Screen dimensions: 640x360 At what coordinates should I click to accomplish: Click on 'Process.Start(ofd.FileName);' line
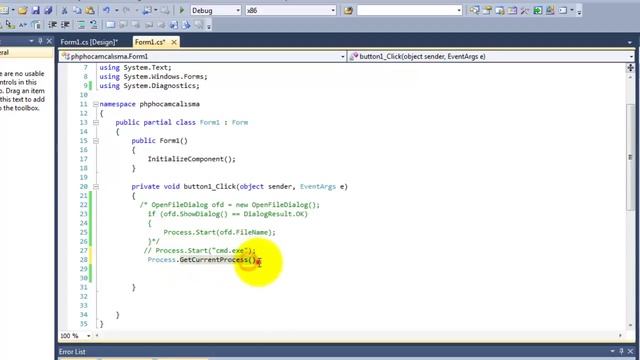pyautogui.click(x=220, y=232)
